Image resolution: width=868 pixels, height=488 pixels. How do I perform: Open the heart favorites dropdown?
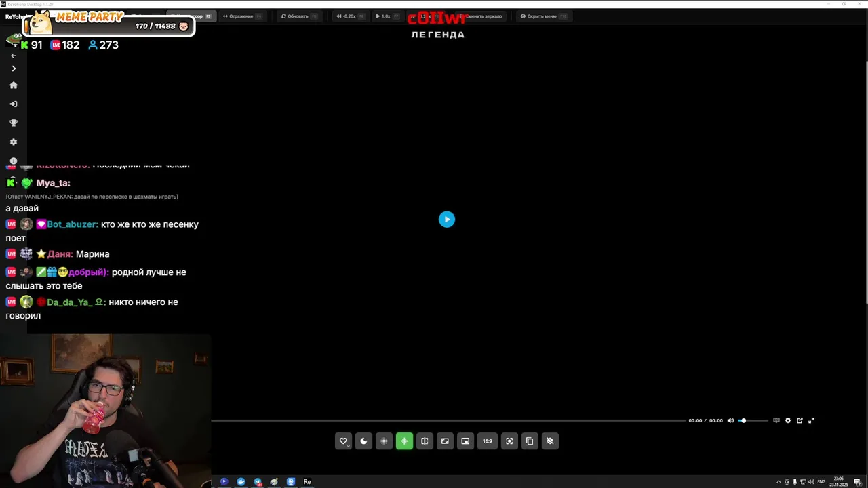point(343,441)
